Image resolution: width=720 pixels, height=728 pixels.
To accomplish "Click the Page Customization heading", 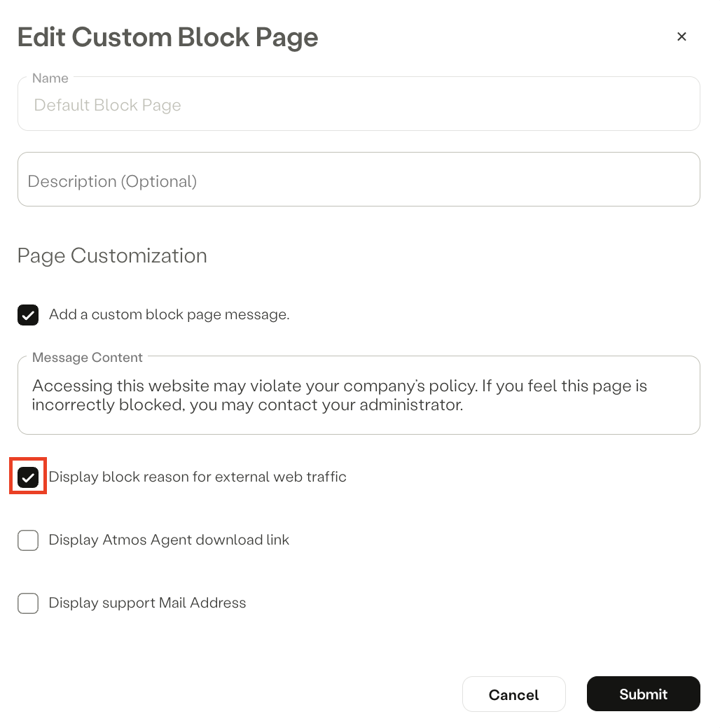I will [x=112, y=255].
